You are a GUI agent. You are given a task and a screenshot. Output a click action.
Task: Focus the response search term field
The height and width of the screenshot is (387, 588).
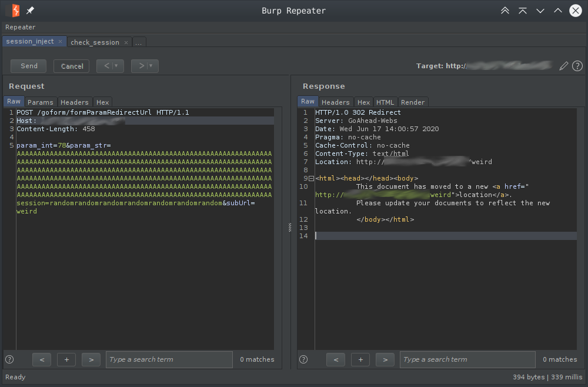click(x=467, y=359)
